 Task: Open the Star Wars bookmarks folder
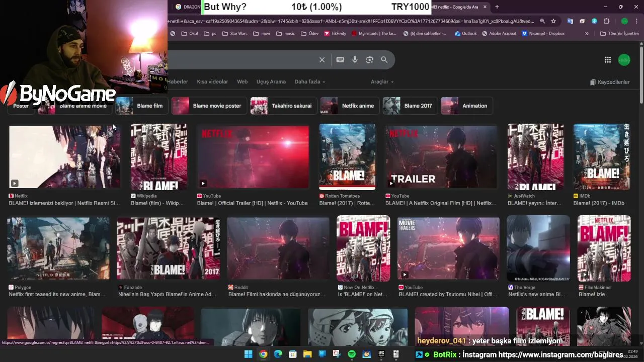coord(234,34)
